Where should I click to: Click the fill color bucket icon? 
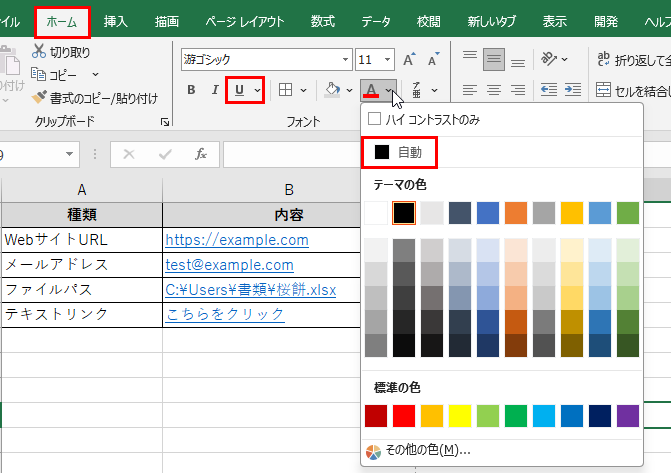(333, 90)
